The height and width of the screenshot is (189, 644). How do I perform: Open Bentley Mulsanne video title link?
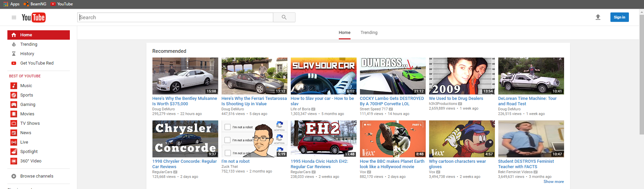(185, 101)
